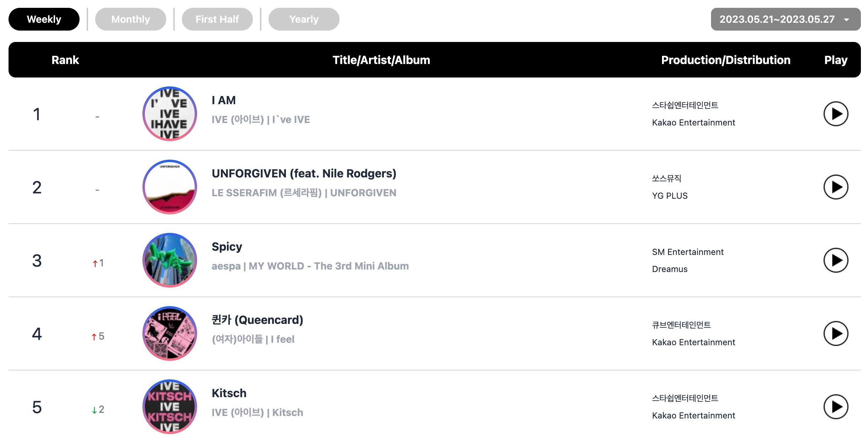This screenshot has height=443, width=868.
Task: Play UNFORGIVEN by LE SSERAFIM
Action: [x=836, y=187]
